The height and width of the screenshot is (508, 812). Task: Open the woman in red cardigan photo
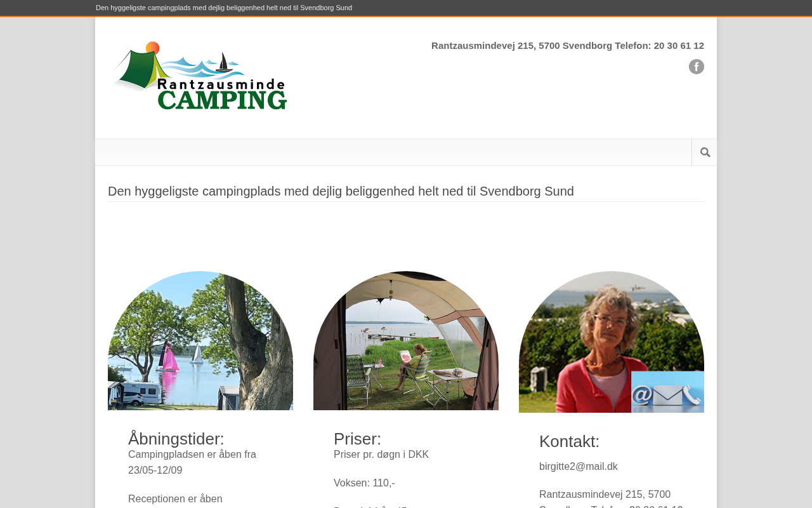click(x=612, y=342)
